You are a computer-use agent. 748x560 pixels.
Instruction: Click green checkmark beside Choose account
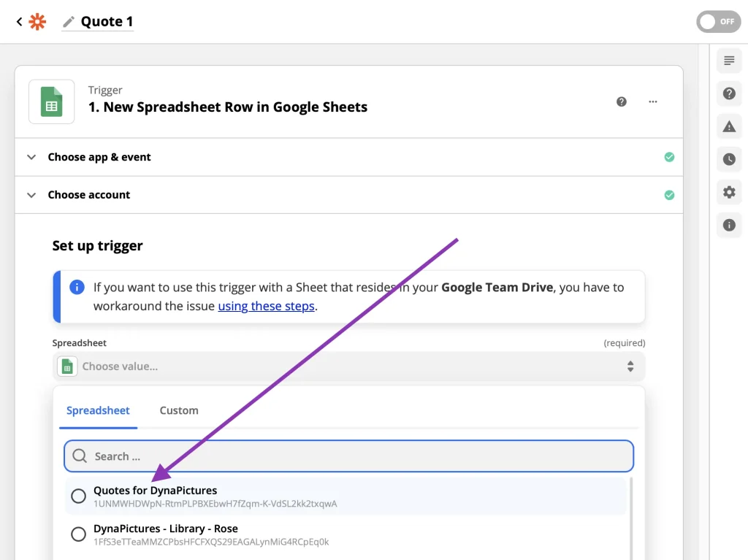pyautogui.click(x=669, y=195)
